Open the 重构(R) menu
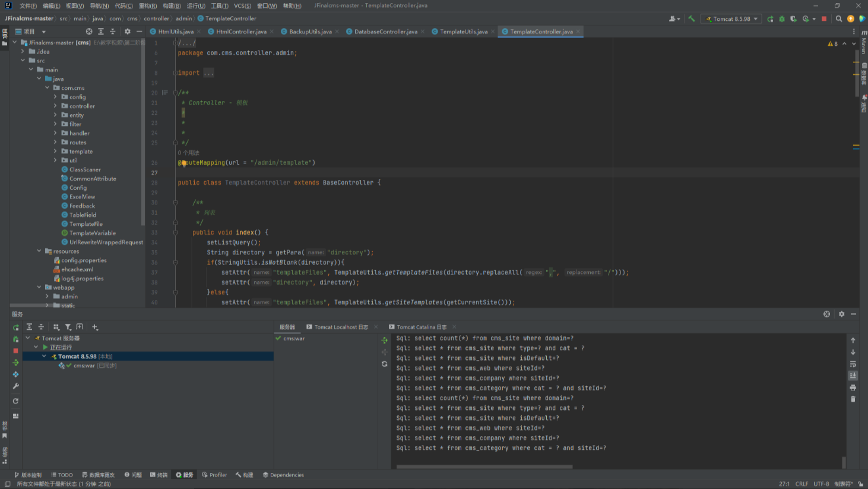Image resolution: width=868 pixels, height=489 pixels. click(x=147, y=6)
